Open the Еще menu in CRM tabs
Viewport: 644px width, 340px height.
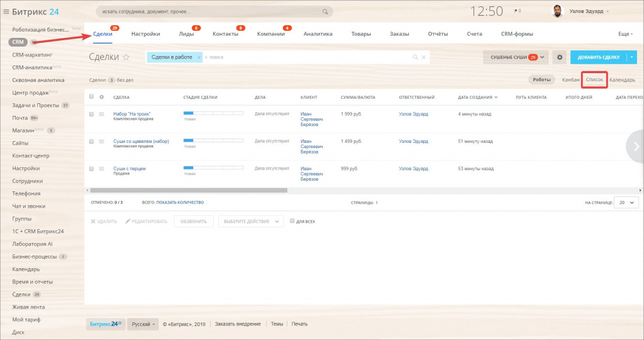(625, 34)
